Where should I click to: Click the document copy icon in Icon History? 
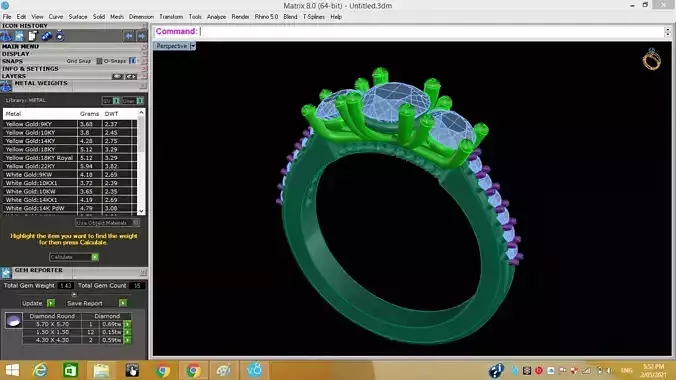(x=33, y=36)
